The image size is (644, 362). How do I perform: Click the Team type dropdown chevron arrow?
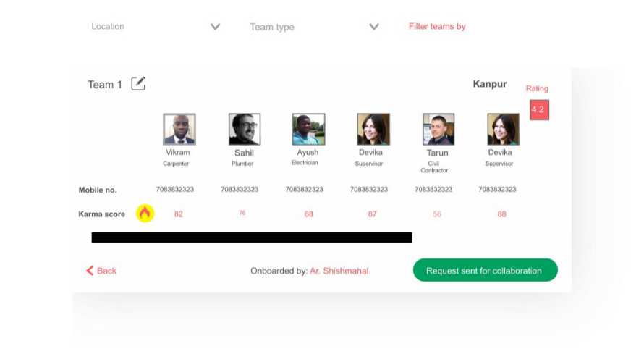pos(374,27)
